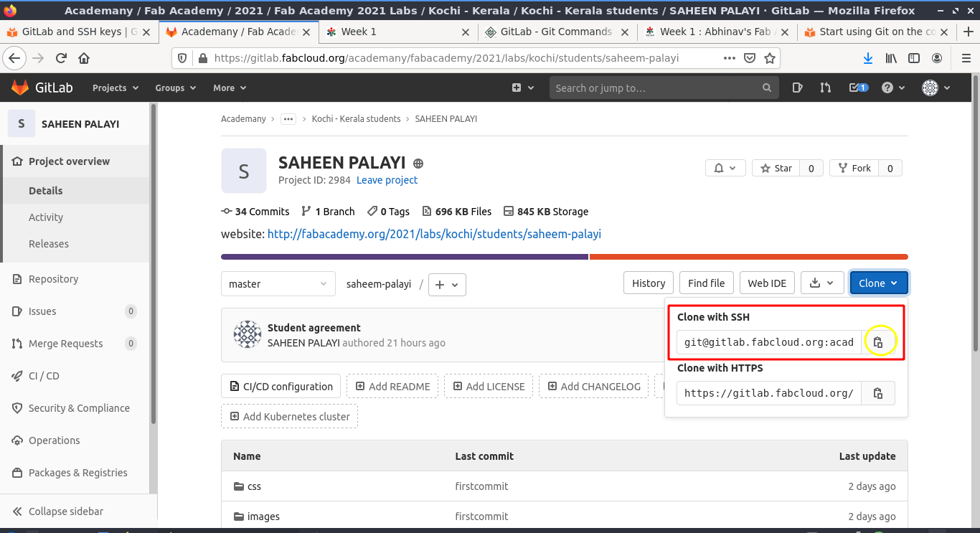The width and height of the screenshot is (980, 533).
Task: Click the commit author avatar thumbnail
Action: 248,335
